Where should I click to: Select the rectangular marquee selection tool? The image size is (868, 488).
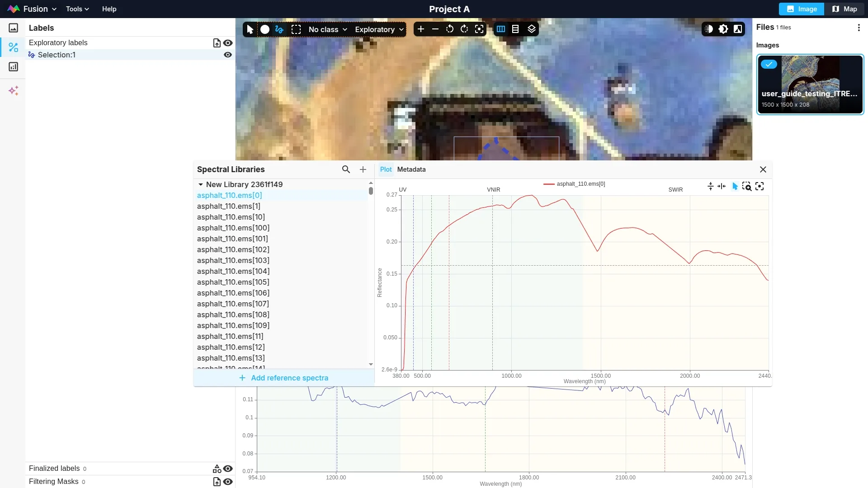click(x=296, y=29)
